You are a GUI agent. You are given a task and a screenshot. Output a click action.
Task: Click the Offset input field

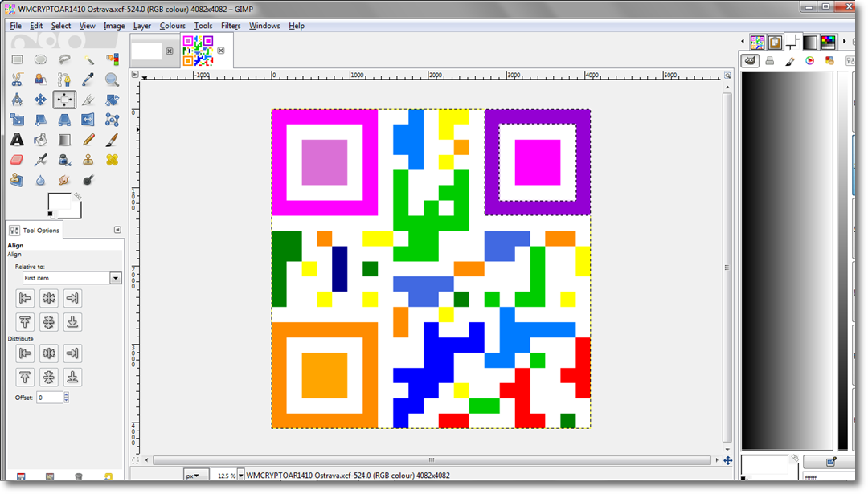(x=50, y=397)
